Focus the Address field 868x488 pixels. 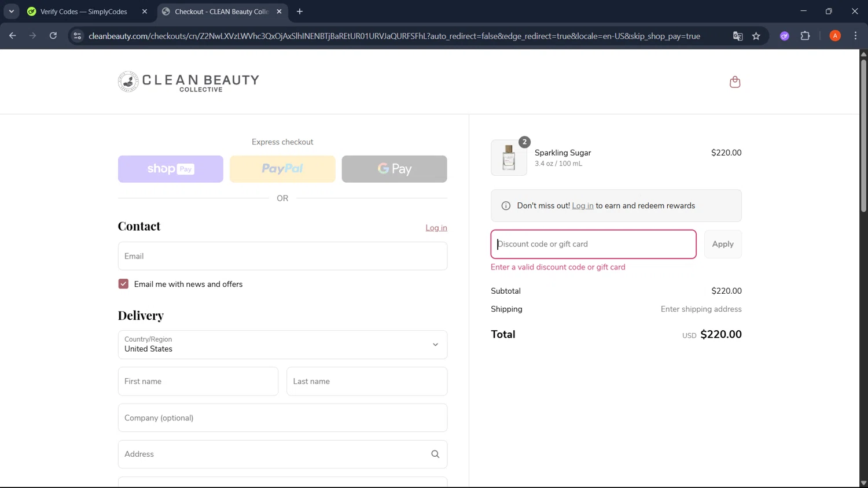pyautogui.click(x=282, y=454)
